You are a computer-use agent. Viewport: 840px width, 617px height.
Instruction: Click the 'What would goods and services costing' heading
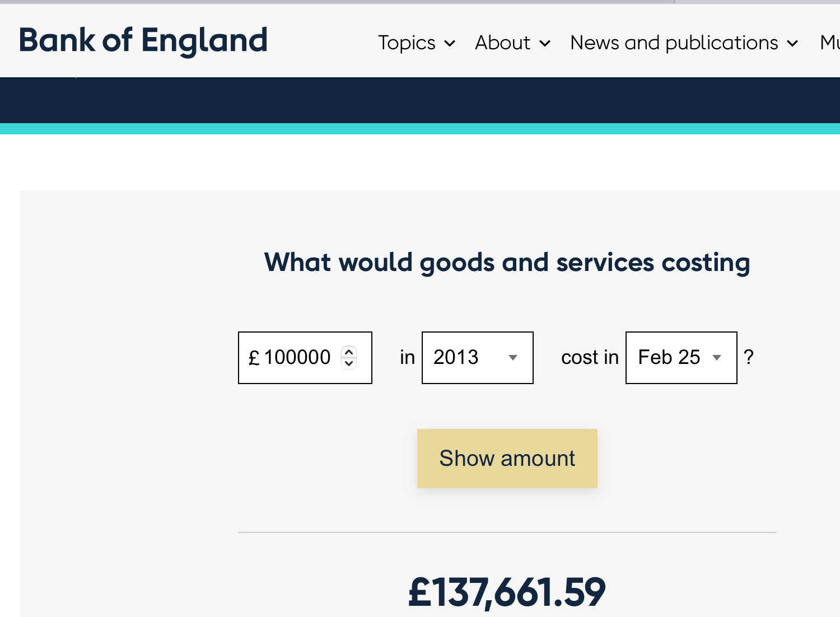tap(507, 263)
